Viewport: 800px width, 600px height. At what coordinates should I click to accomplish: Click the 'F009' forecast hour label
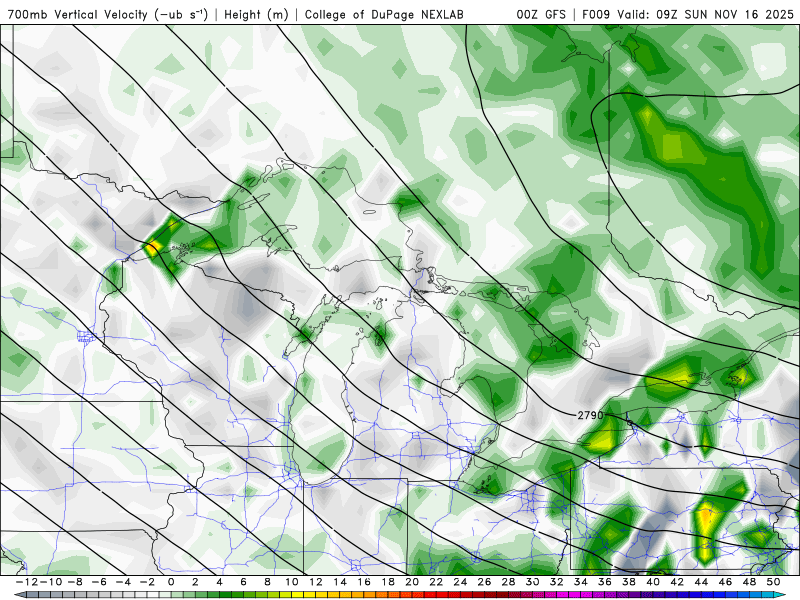(597, 14)
